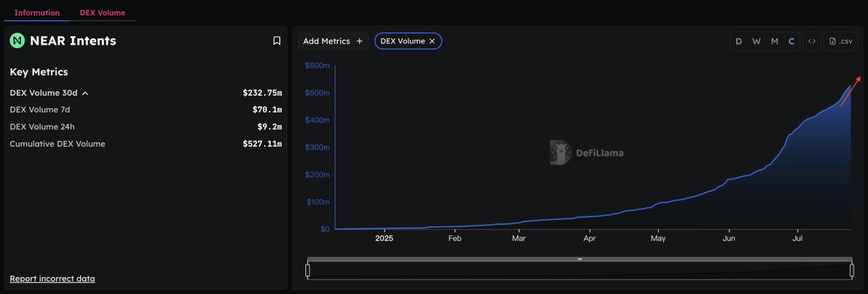Click the bookmark icon beside NEAR Intents
Image resolution: width=868 pixels, height=294 pixels.
(x=276, y=41)
